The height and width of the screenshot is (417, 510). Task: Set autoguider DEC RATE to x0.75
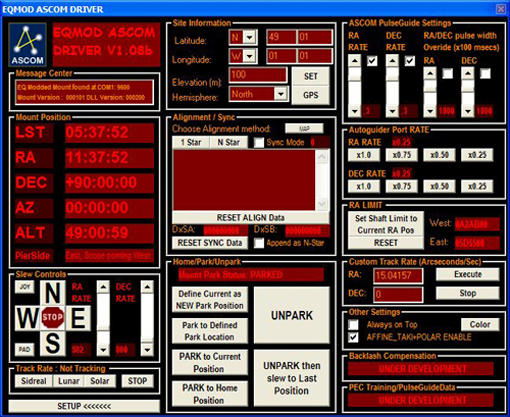pyautogui.click(x=402, y=186)
